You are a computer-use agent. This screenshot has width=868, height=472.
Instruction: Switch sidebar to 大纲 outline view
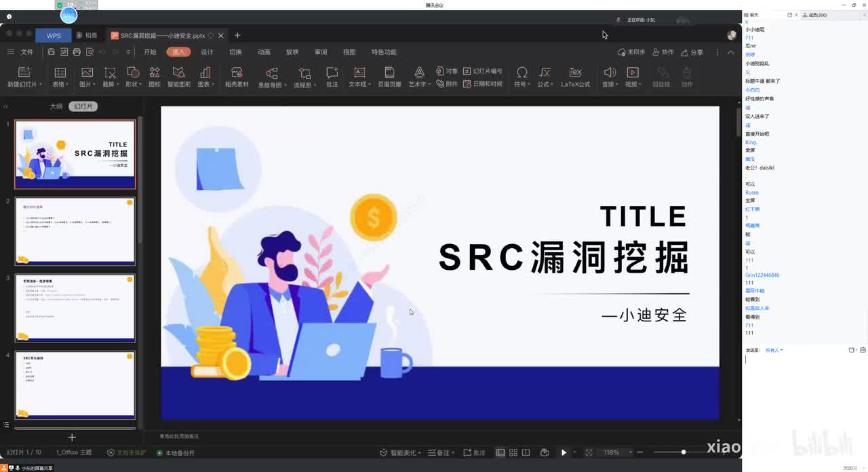click(x=56, y=106)
